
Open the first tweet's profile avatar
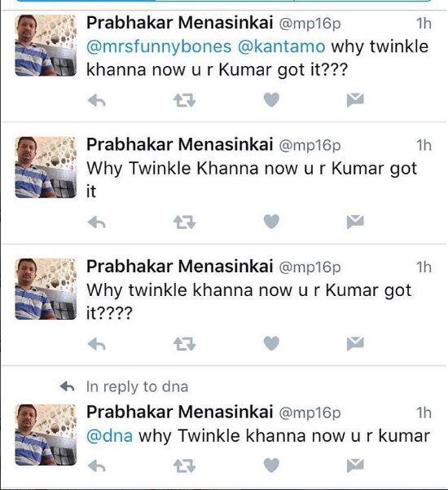[46, 46]
